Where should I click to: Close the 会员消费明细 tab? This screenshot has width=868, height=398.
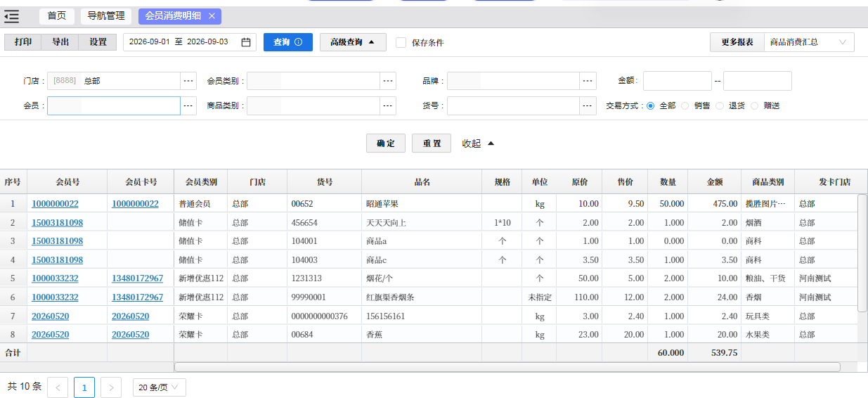tap(212, 16)
